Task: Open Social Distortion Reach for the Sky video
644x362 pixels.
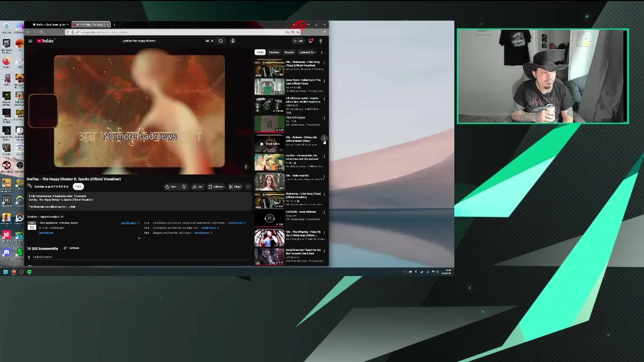Action: (x=269, y=256)
